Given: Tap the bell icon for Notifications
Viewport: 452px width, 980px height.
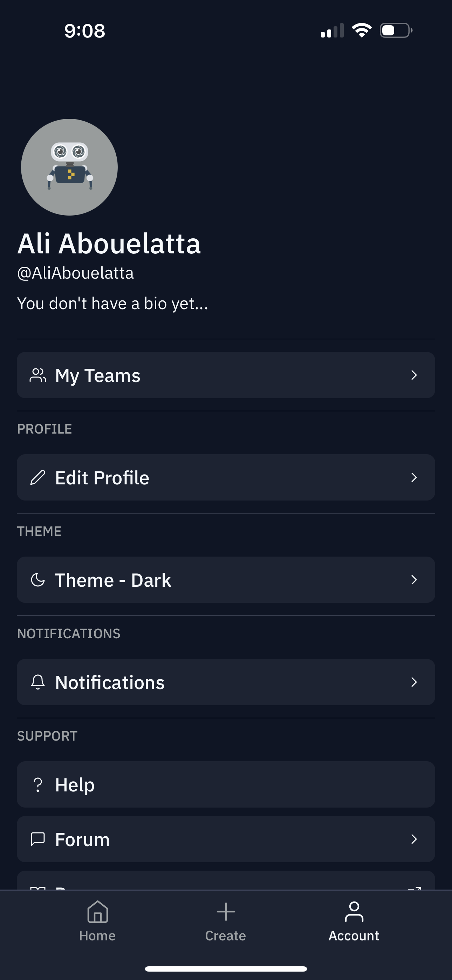Looking at the screenshot, I should coord(38,682).
